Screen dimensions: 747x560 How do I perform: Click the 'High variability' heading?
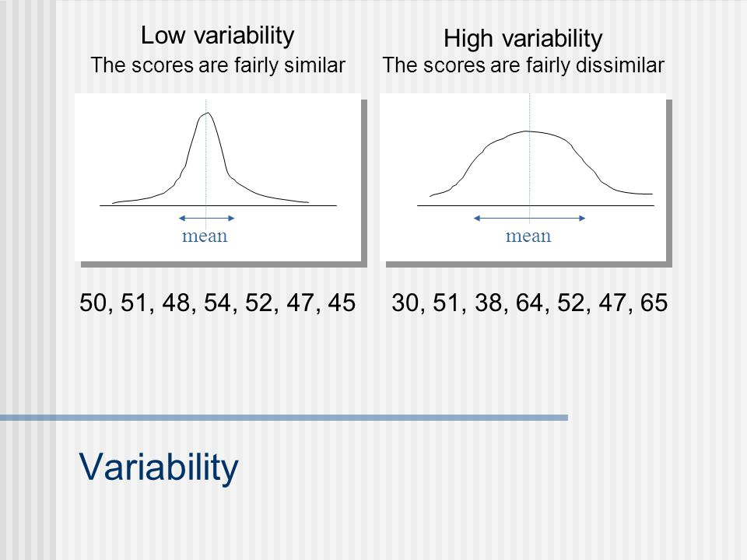pyautogui.click(x=523, y=39)
